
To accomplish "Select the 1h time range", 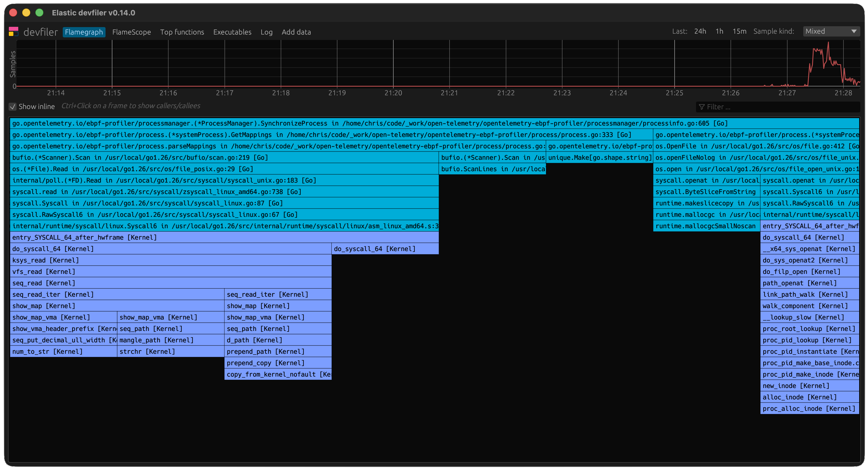I will (x=719, y=31).
